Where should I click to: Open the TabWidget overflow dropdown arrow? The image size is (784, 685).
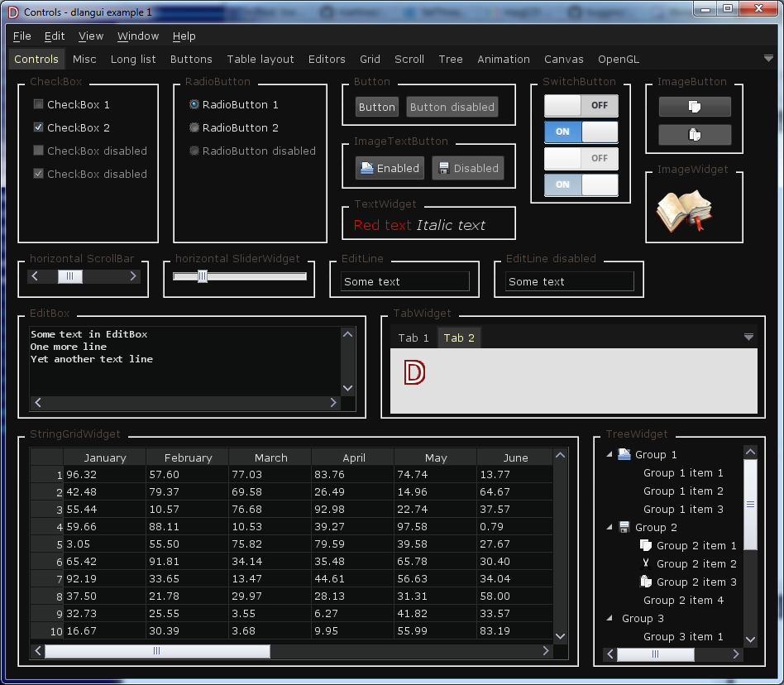point(748,337)
